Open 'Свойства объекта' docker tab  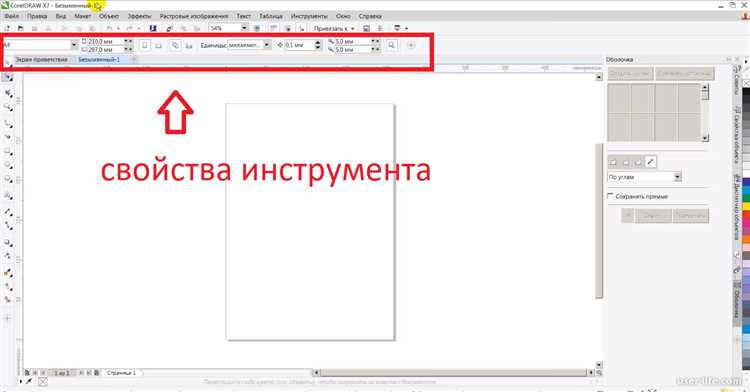click(737, 134)
